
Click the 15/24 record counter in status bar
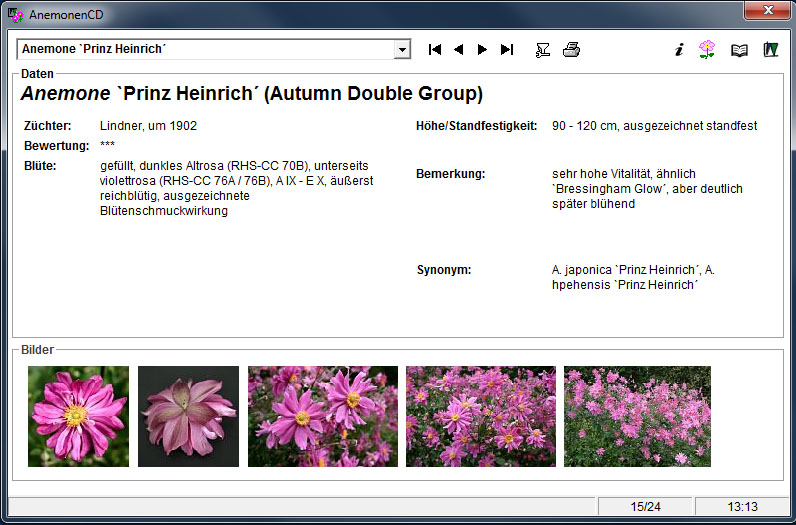645,507
